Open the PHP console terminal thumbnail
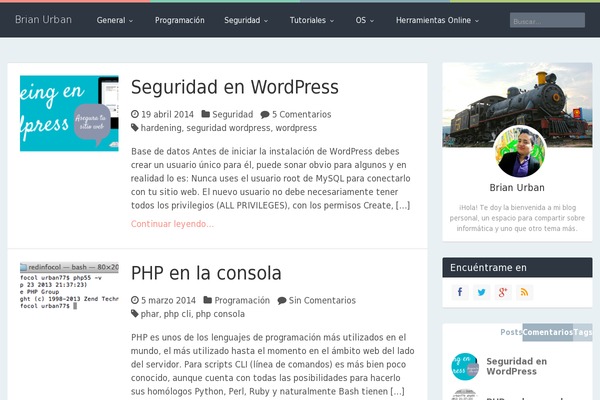The width and height of the screenshot is (600, 400). (69, 286)
